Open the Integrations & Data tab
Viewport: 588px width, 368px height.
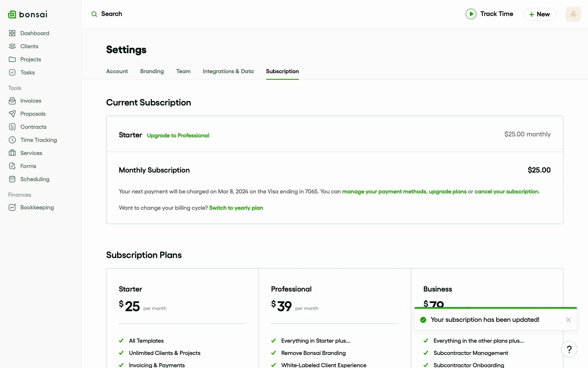click(228, 71)
